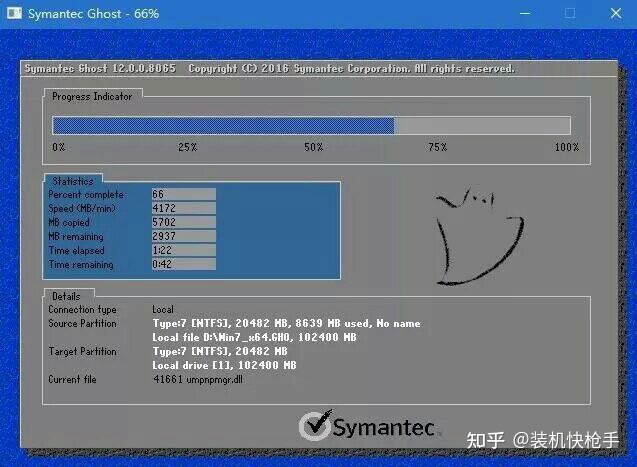
Task: Close the Symantec Ghost window
Action: [615, 13]
